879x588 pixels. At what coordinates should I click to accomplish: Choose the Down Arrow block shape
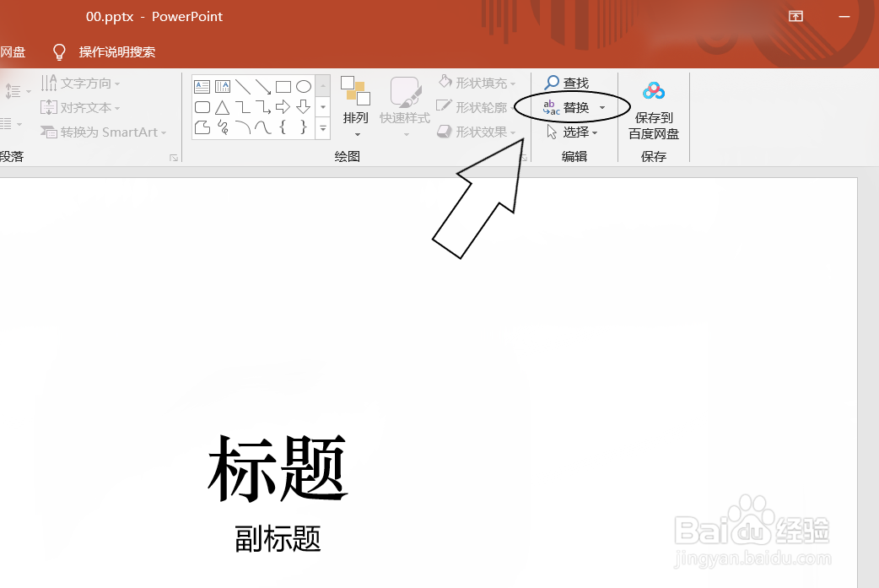[304, 107]
